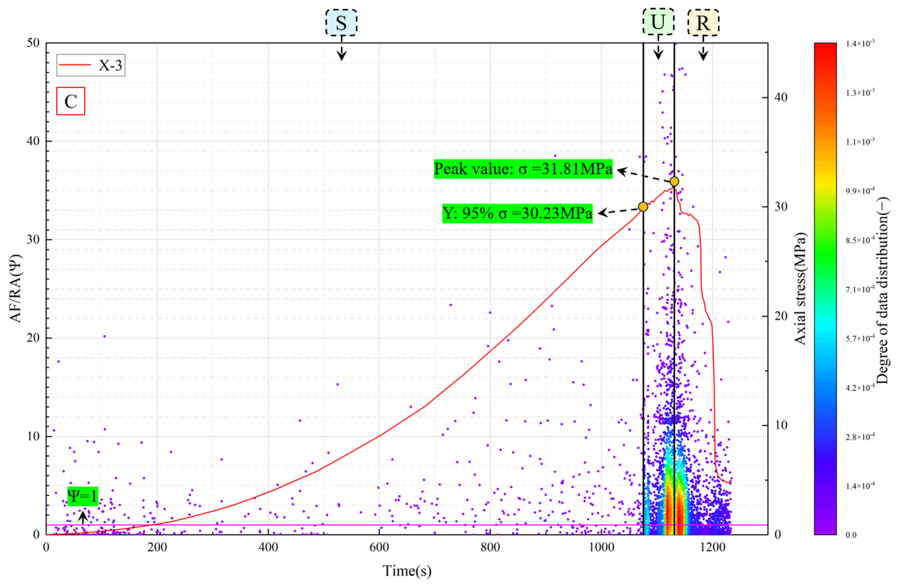Screen dimensions: 901x588
Task: Click the Peak value 31.81MPa annotation
Action: tap(523, 169)
